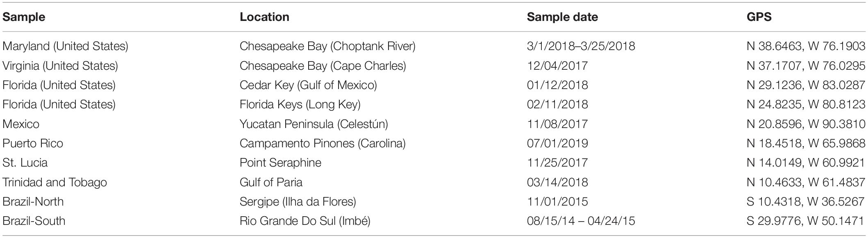Click the GPS column header
Image resolution: width=868 pixels, height=238 pixels.
(759, 17)
